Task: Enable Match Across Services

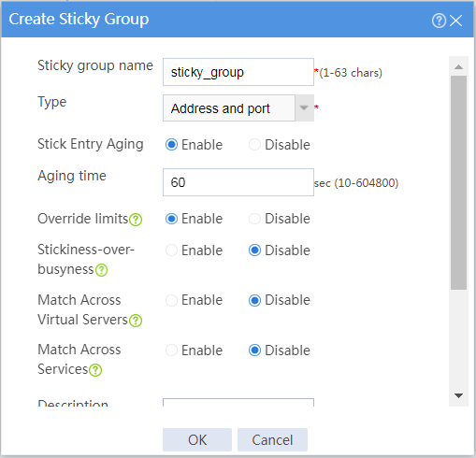Action: point(171,351)
